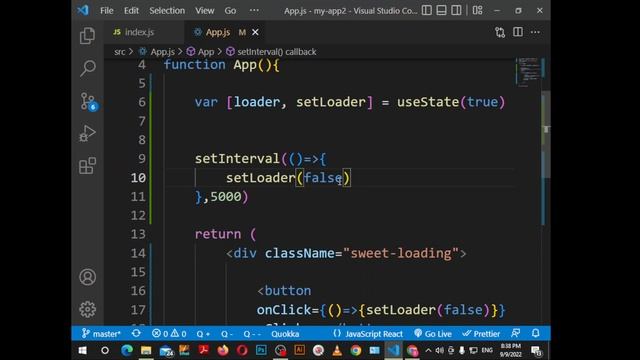Screen dimensions: 640x360
Task: Click '5000' on line 11
Action: coord(226,197)
